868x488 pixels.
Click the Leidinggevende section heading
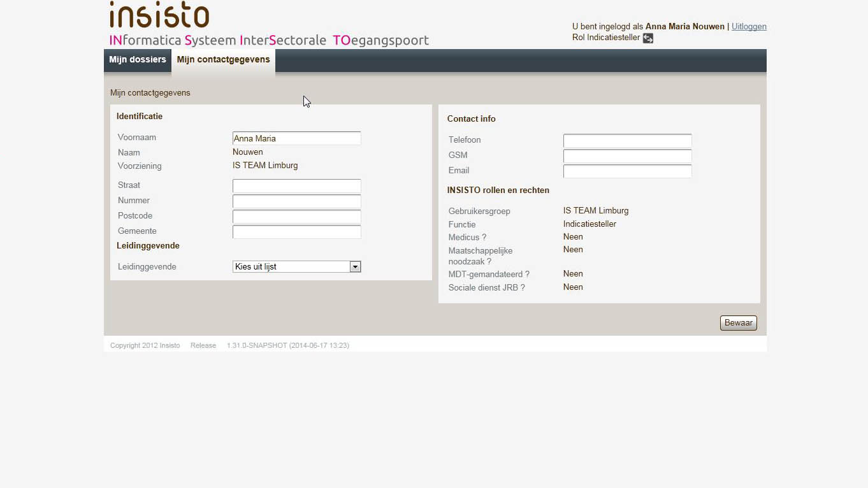point(148,246)
